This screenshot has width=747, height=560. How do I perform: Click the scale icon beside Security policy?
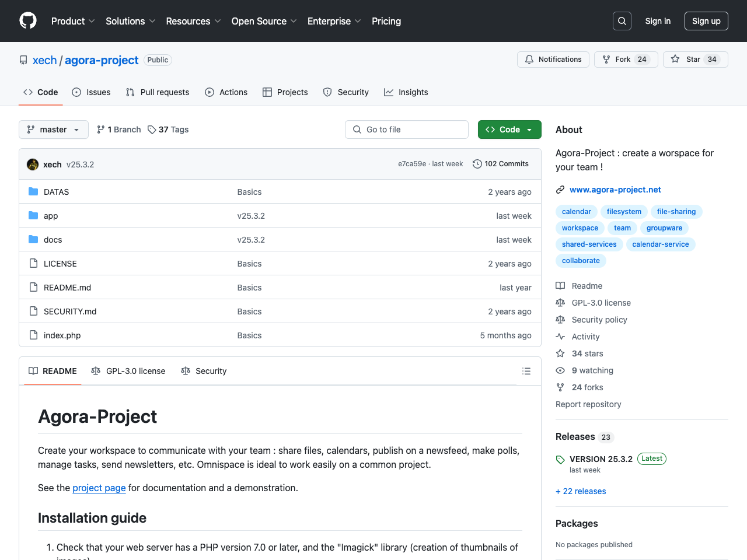pyautogui.click(x=560, y=320)
